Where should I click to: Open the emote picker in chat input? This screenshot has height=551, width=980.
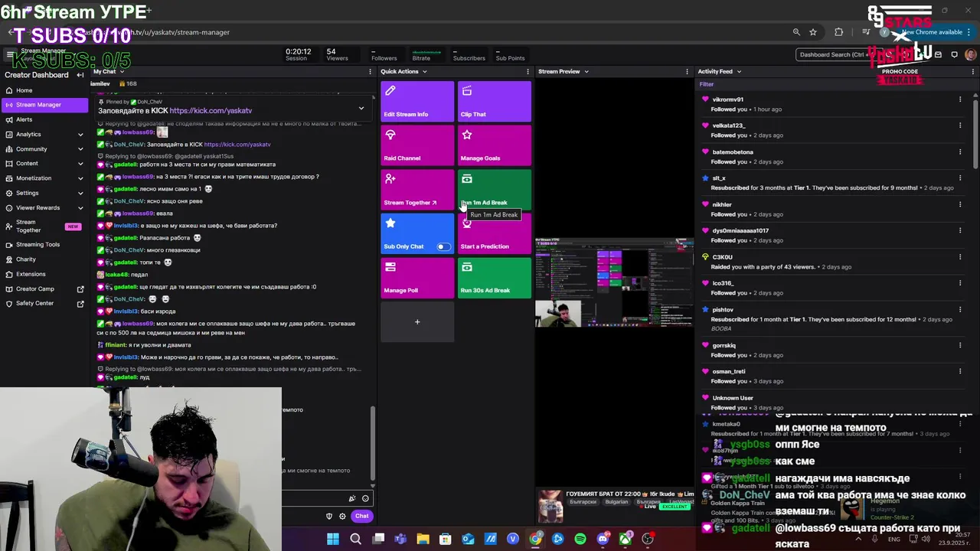click(x=365, y=498)
